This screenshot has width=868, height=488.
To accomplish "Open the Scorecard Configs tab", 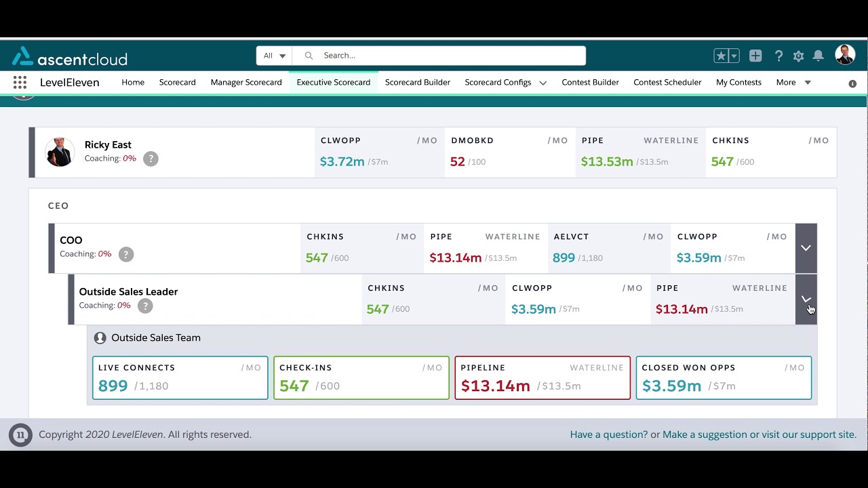I will pyautogui.click(x=498, y=82).
